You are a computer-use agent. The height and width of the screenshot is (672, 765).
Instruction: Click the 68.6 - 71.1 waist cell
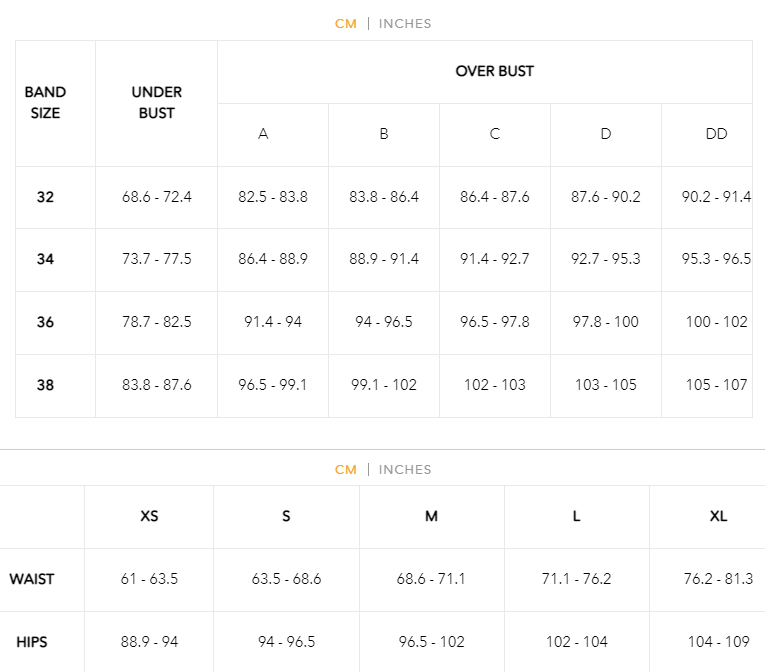[431, 579]
